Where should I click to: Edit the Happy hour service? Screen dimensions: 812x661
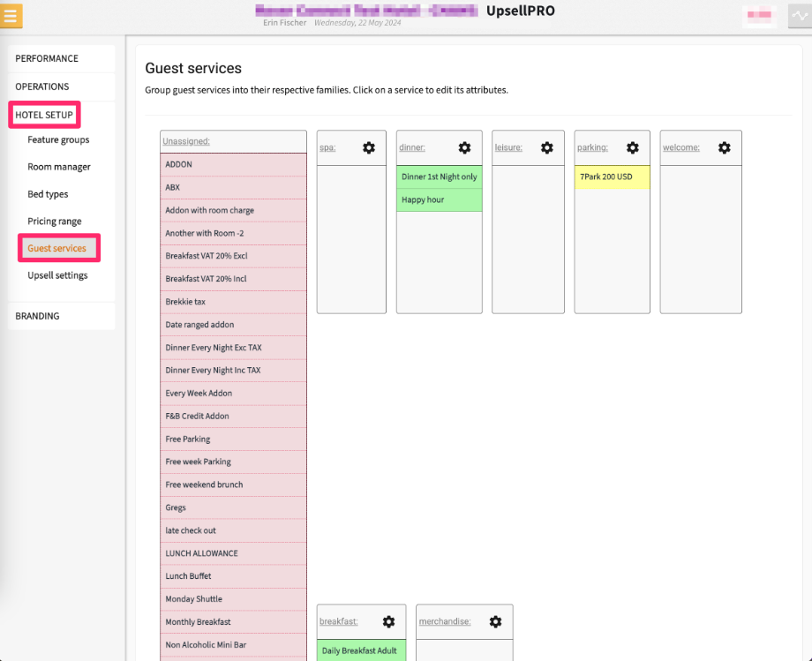click(x=440, y=199)
